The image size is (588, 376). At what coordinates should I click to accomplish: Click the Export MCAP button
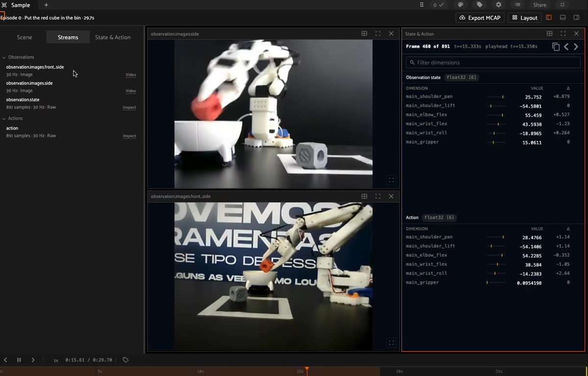tap(480, 18)
